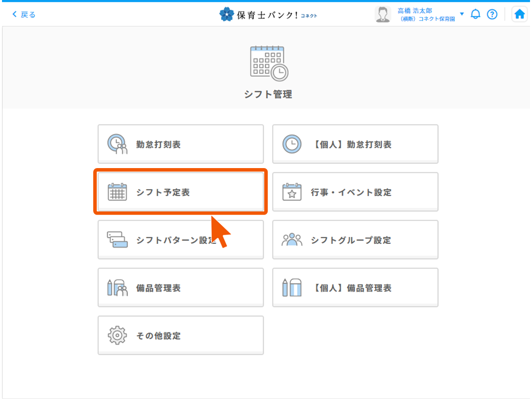This screenshot has height=399, width=532.
Task: Open 勤怠打刻表
Action: (180, 144)
